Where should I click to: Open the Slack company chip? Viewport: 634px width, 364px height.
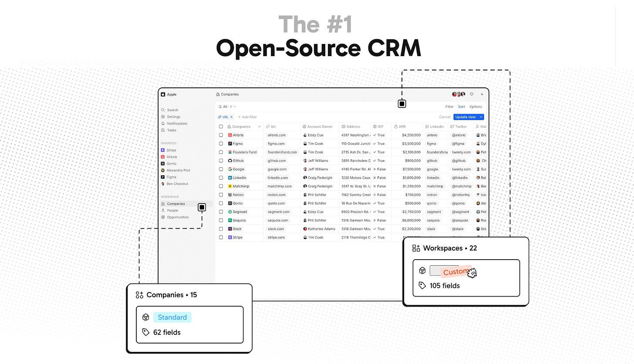[235, 229]
